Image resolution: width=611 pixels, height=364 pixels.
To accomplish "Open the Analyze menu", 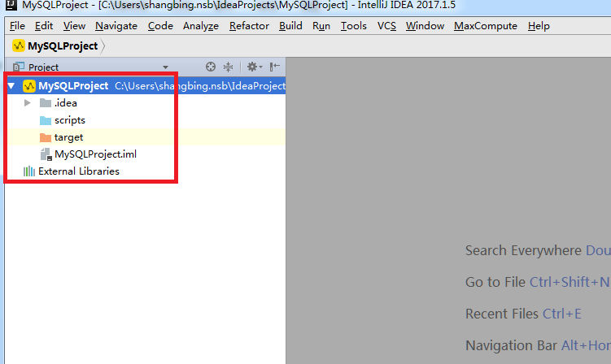I will click(x=200, y=26).
